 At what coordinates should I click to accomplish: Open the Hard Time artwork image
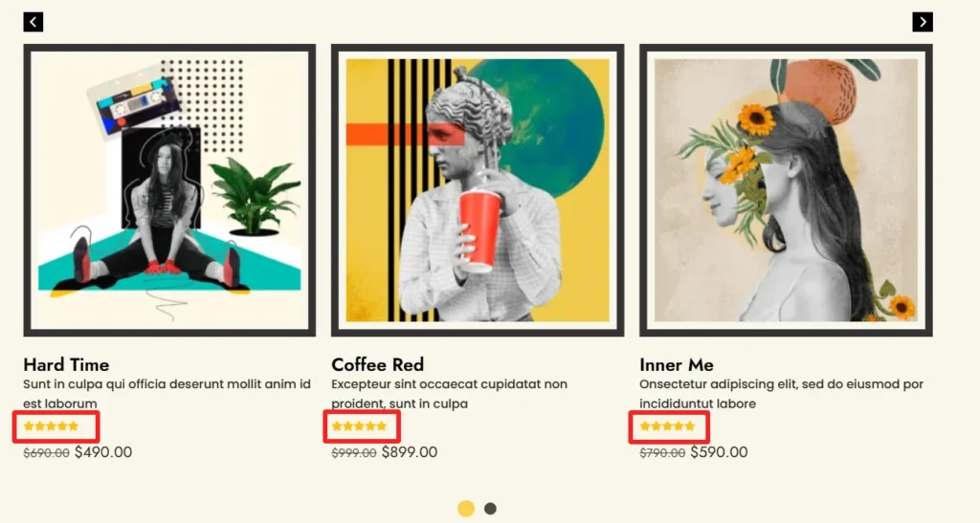click(169, 190)
